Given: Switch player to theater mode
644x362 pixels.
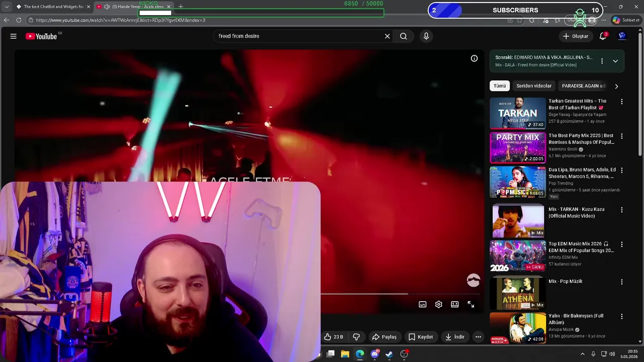Looking at the screenshot, I should click(455, 304).
